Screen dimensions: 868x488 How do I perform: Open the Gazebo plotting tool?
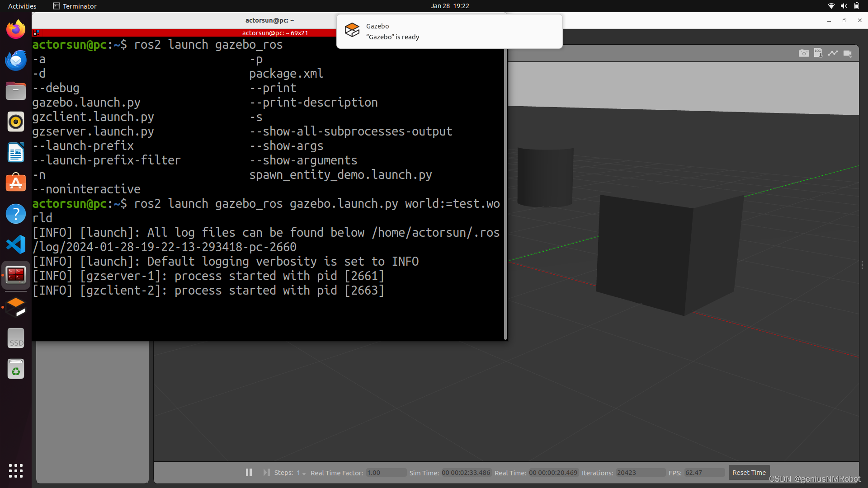(x=833, y=53)
